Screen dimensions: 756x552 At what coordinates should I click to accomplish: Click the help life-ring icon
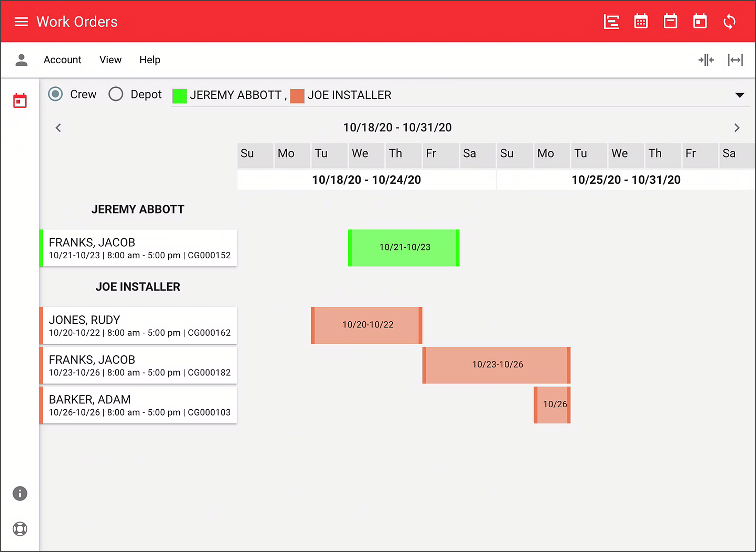[20, 529]
